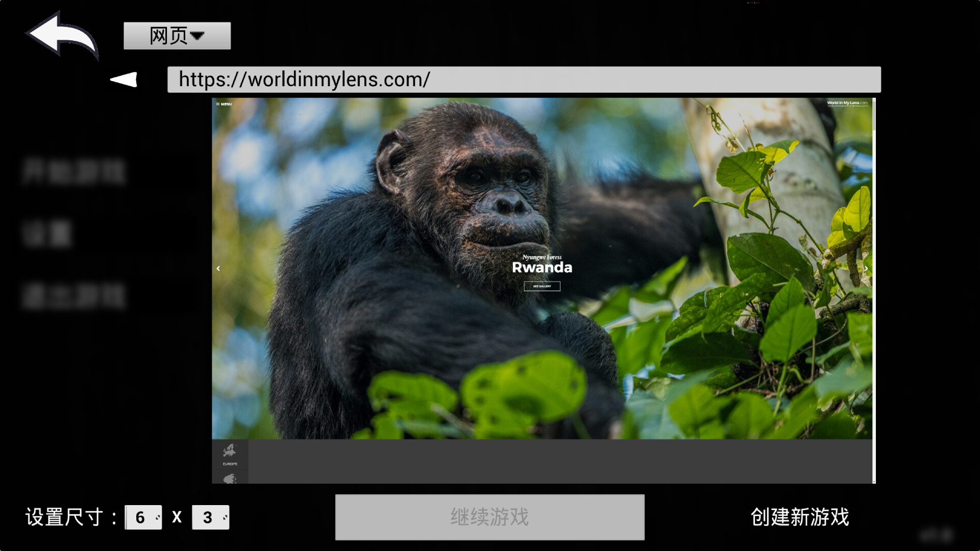Screen dimensions: 980x551
Task: Click the blurred first menu item on left
Action: [74, 171]
